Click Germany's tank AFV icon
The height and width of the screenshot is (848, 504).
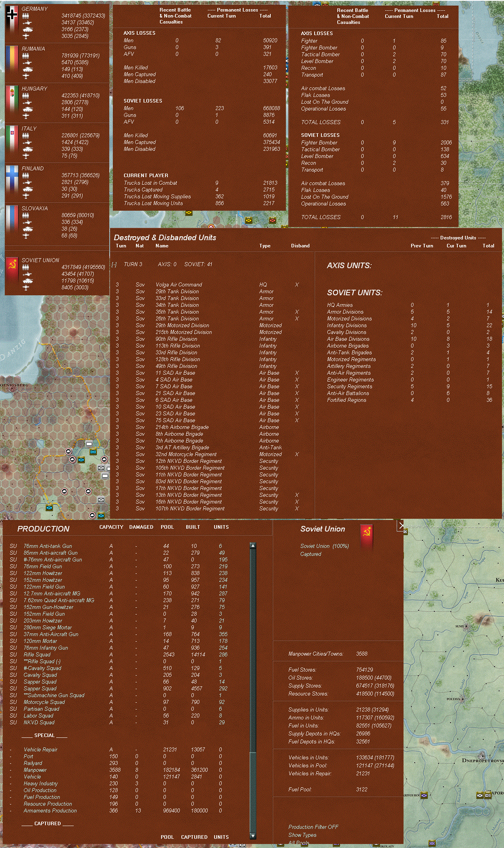28,29
